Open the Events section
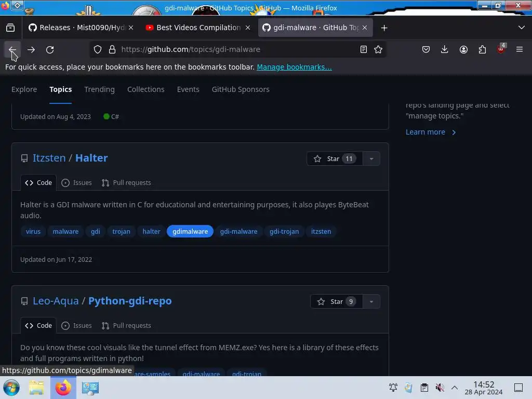 pos(188,89)
